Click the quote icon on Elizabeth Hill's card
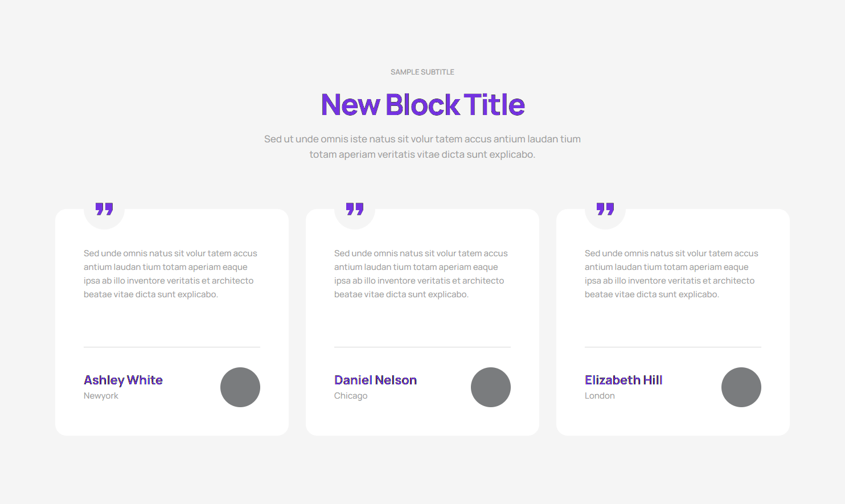845x504 pixels. (605, 209)
